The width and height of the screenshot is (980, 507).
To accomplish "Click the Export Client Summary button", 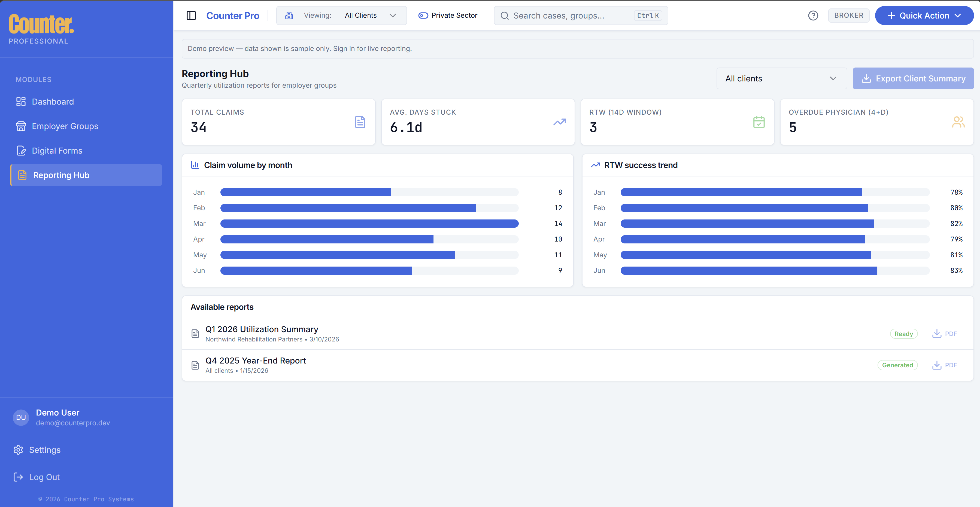I will [x=913, y=78].
